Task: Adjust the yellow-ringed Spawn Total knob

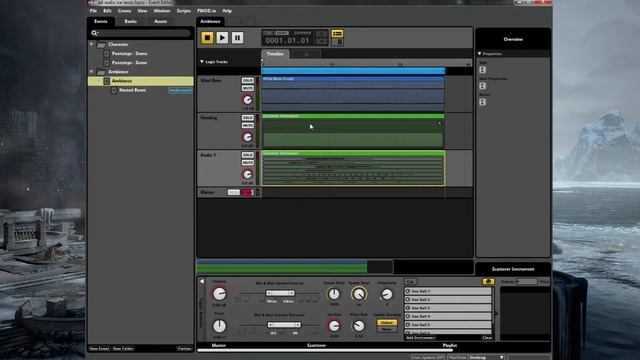Action: coord(359,294)
